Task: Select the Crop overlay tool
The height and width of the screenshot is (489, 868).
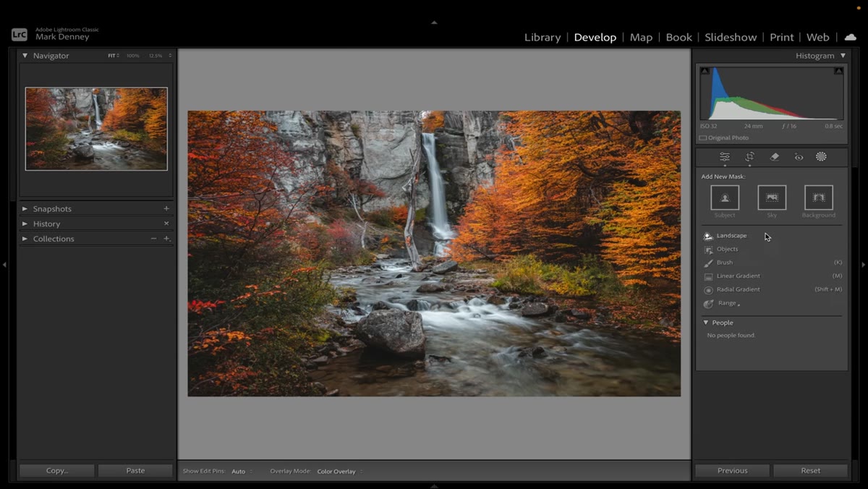Action: (x=750, y=156)
